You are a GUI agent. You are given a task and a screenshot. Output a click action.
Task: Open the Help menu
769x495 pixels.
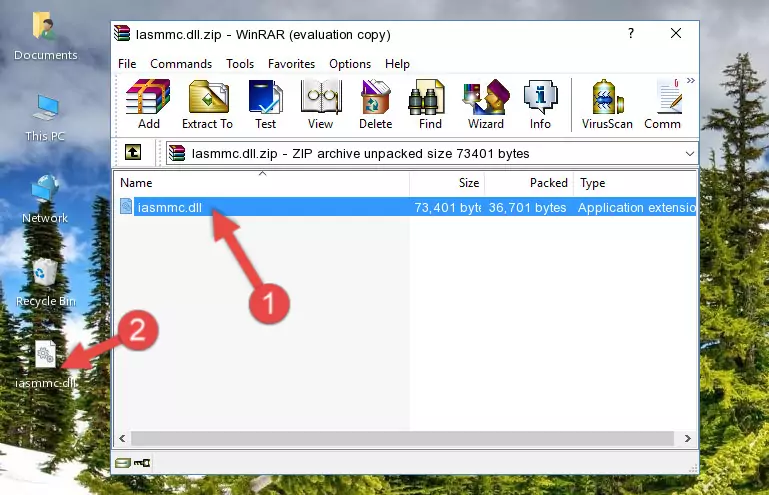pyautogui.click(x=397, y=64)
